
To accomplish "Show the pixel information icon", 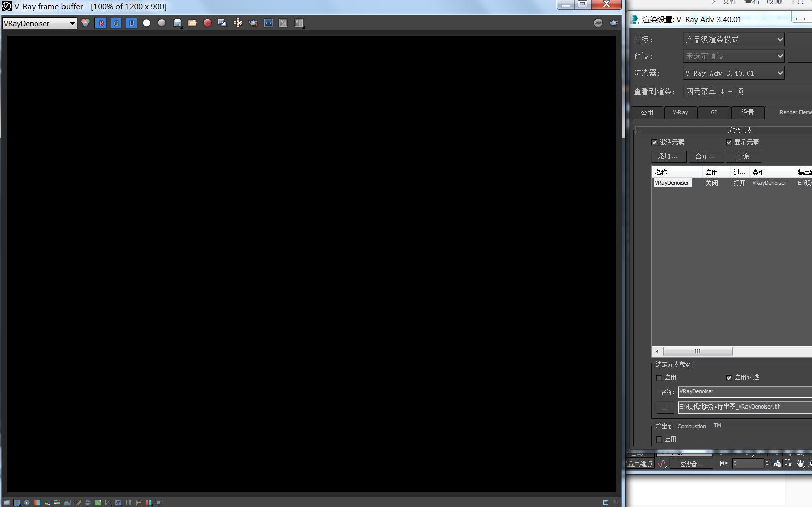I will pos(27,502).
